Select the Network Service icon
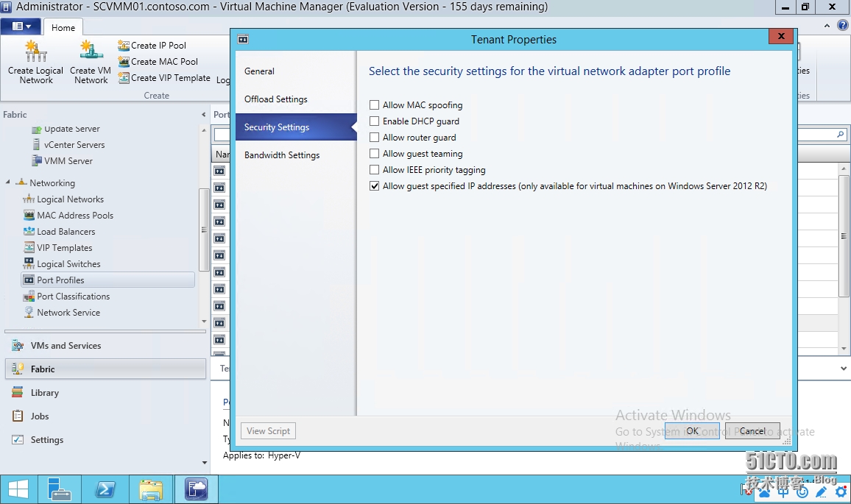Image resolution: width=851 pixels, height=504 pixels. point(29,313)
